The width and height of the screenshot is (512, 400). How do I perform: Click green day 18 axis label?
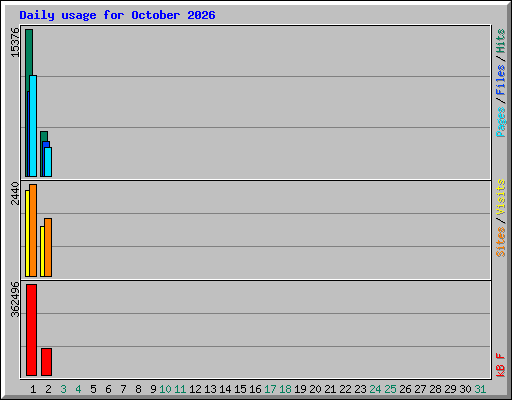click(285, 389)
